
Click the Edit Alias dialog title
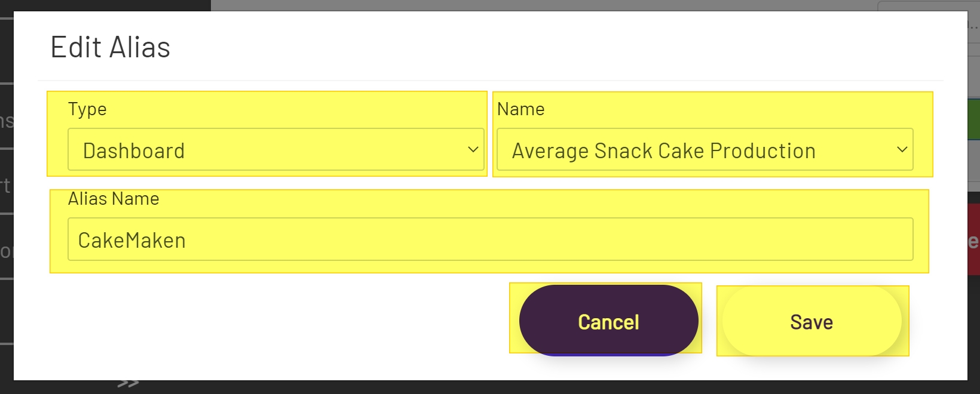[x=111, y=47]
